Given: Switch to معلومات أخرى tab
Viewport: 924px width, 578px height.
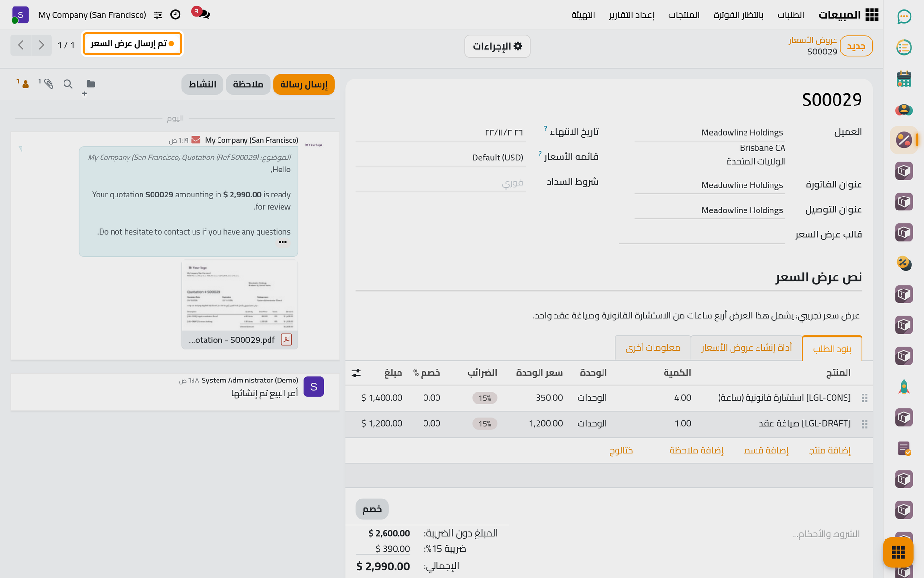Looking at the screenshot, I should coord(653,348).
